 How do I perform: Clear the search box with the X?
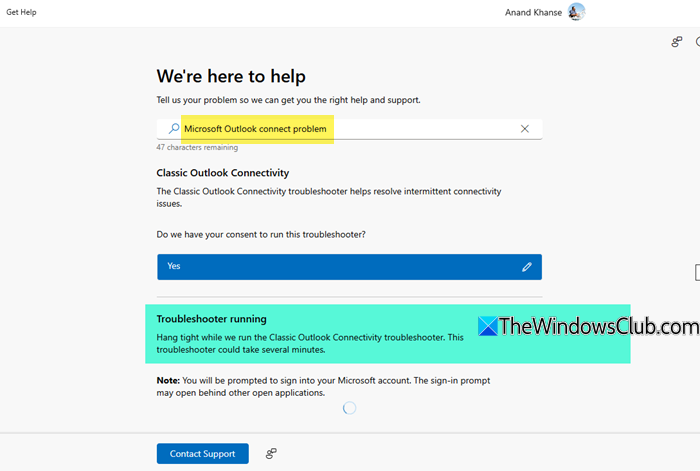[525, 129]
